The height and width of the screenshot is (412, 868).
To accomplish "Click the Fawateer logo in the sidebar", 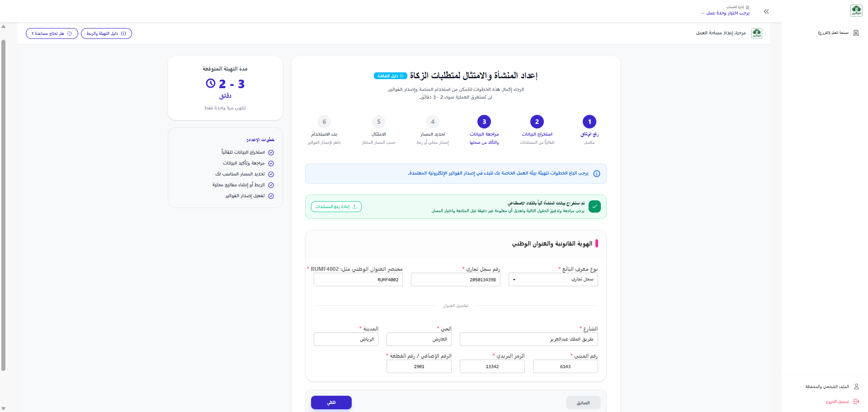I will 856,10.
